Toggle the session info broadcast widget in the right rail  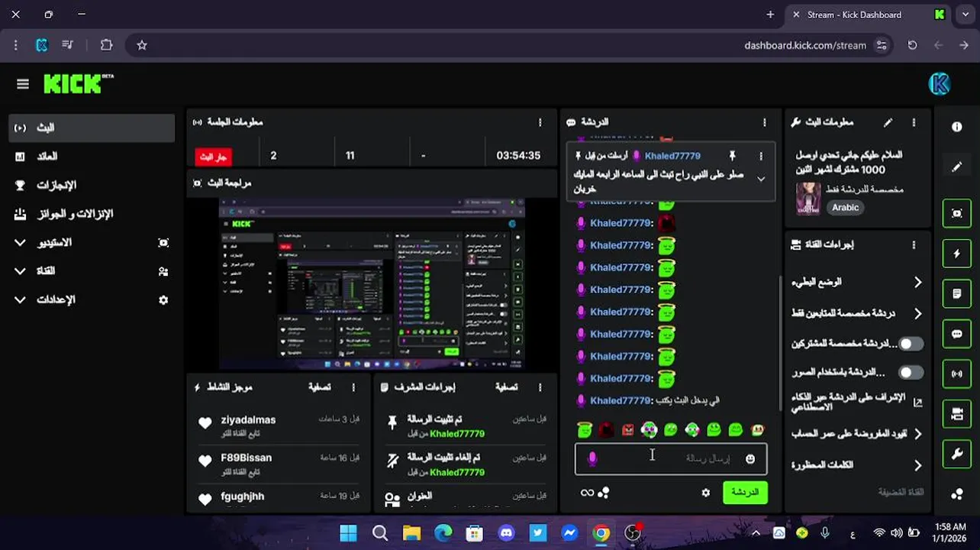coord(956,374)
